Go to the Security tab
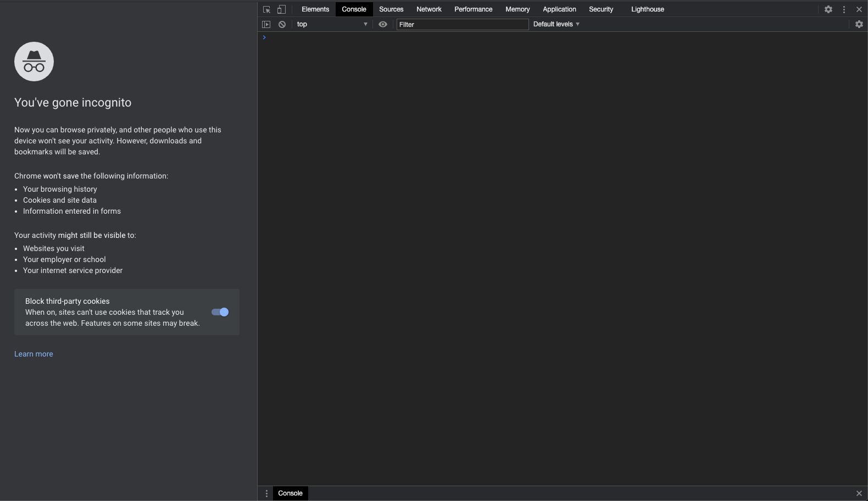 [601, 9]
